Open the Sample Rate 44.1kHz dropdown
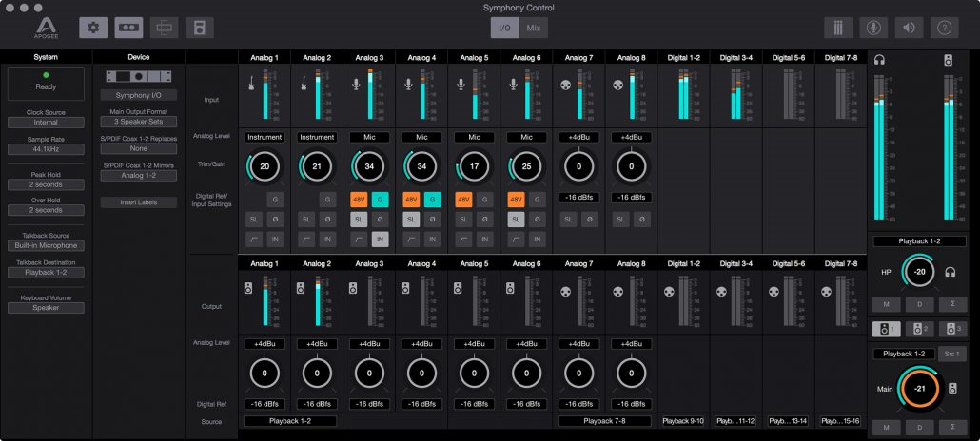The image size is (980, 441). 46,149
